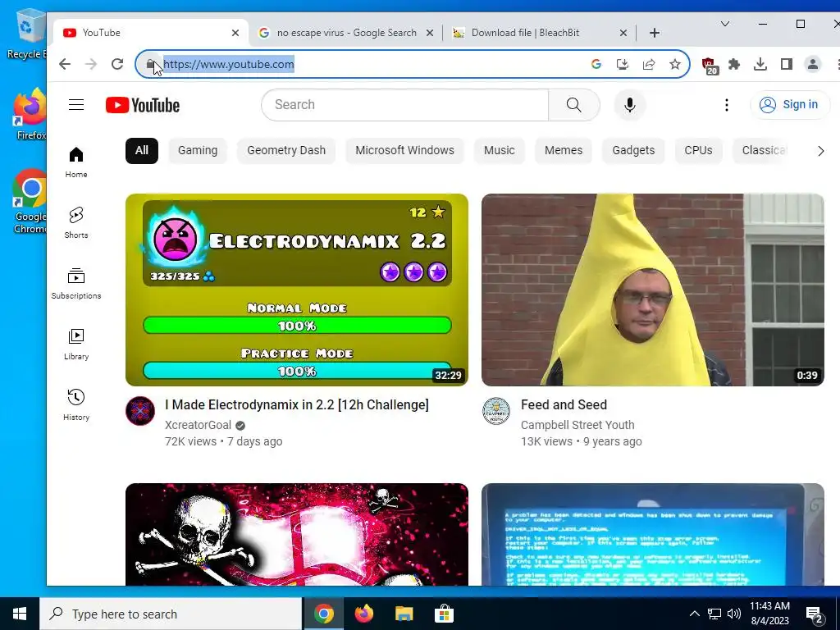Screen dimensions: 840x630
Task: Click the Google icon in address bar
Action: click(596, 64)
